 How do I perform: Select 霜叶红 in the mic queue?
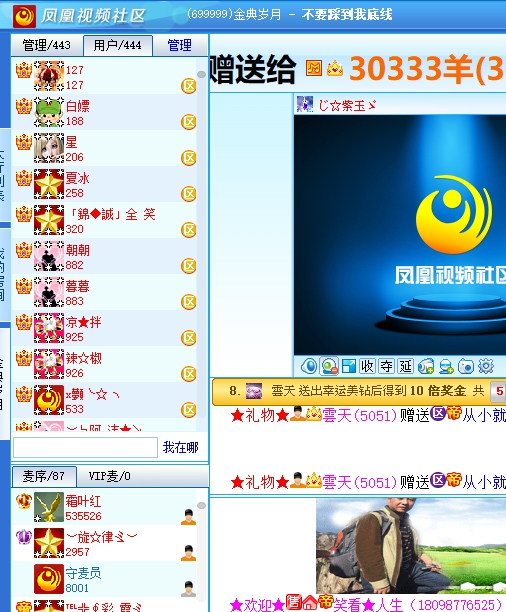tap(104, 507)
